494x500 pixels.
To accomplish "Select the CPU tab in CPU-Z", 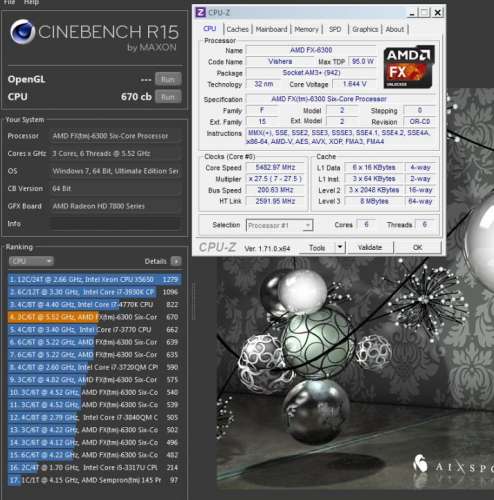I will click(x=210, y=29).
